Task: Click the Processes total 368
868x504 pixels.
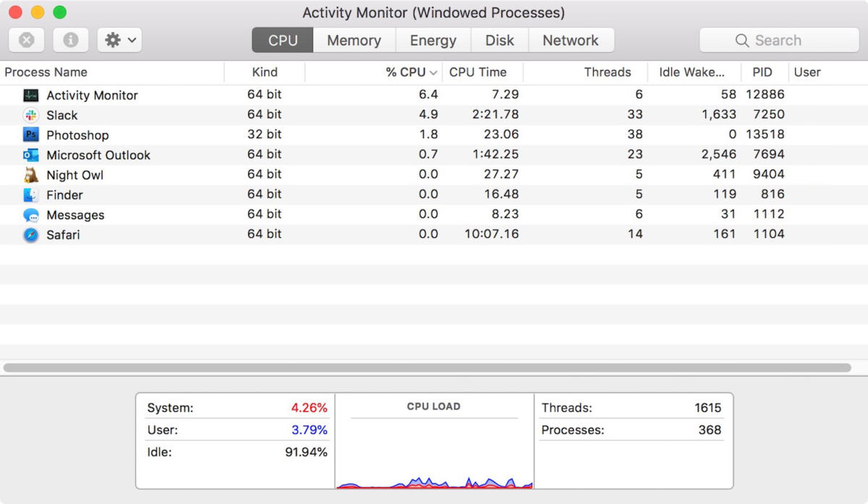Action: tap(710, 430)
